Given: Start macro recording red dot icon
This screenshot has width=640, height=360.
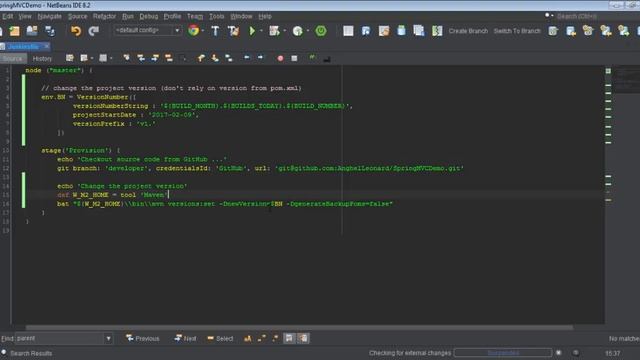Looking at the screenshot, I should [280, 58].
